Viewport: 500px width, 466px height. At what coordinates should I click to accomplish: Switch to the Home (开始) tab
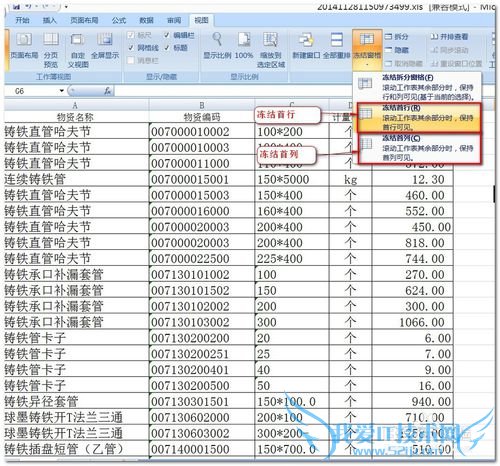click(23, 20)
